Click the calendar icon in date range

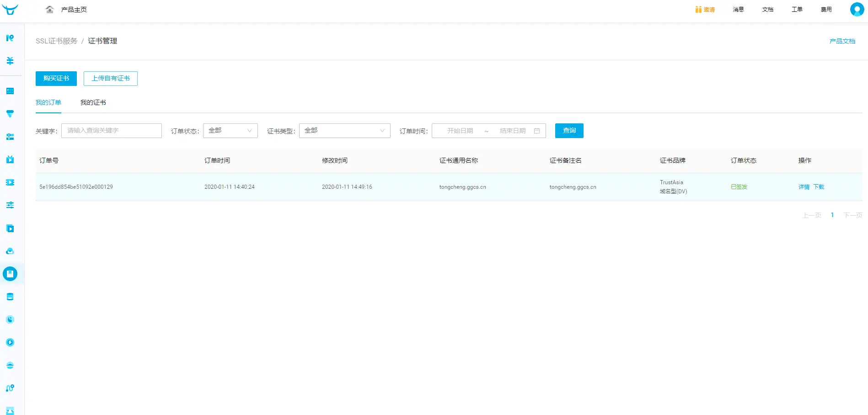537,131
